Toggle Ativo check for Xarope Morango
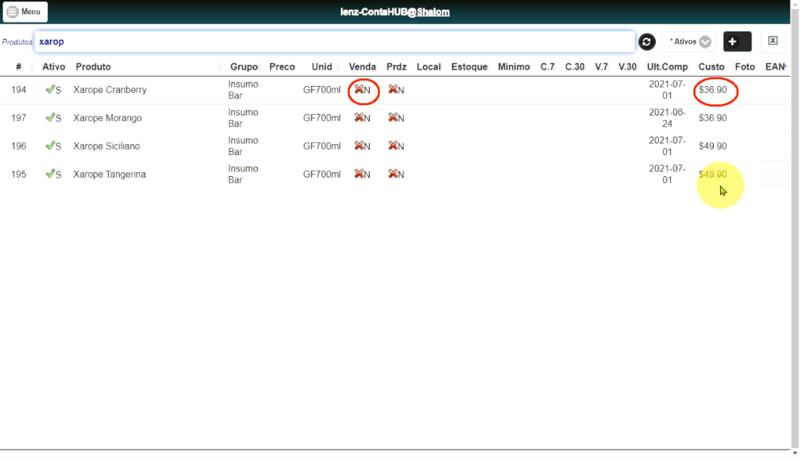Image resolution: width=800 pixels, height=459 pixels. click(x=53, y=118)
